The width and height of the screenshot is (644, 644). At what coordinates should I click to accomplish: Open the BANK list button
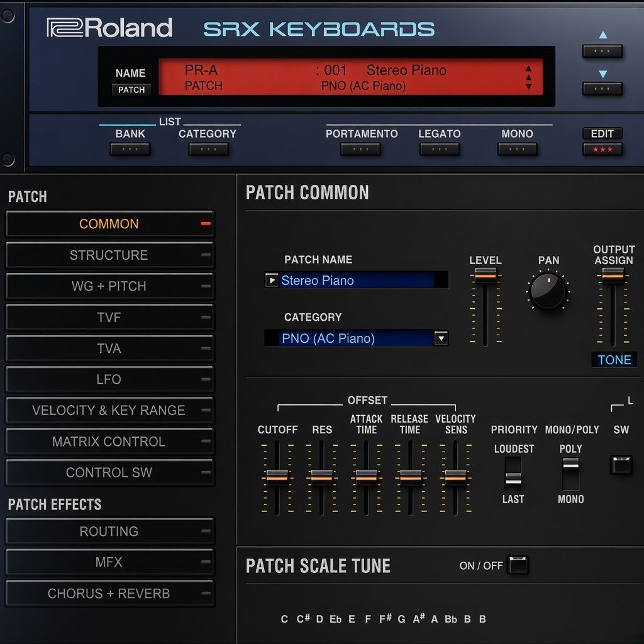(130, 148)
